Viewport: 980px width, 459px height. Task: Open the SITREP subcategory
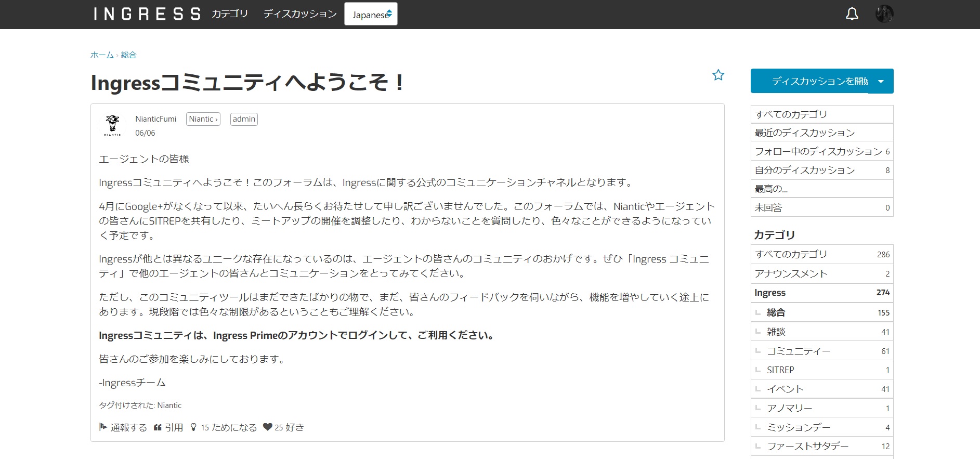click(x=822, y=370)
